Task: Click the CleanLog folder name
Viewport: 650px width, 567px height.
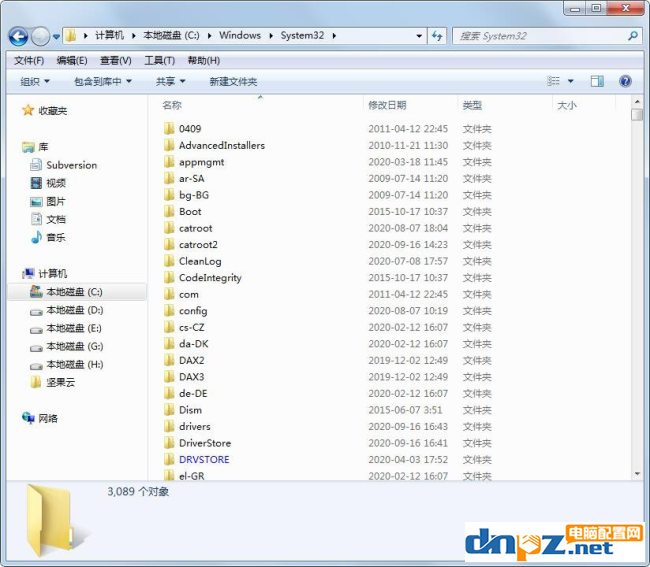Action: [200, 261]
